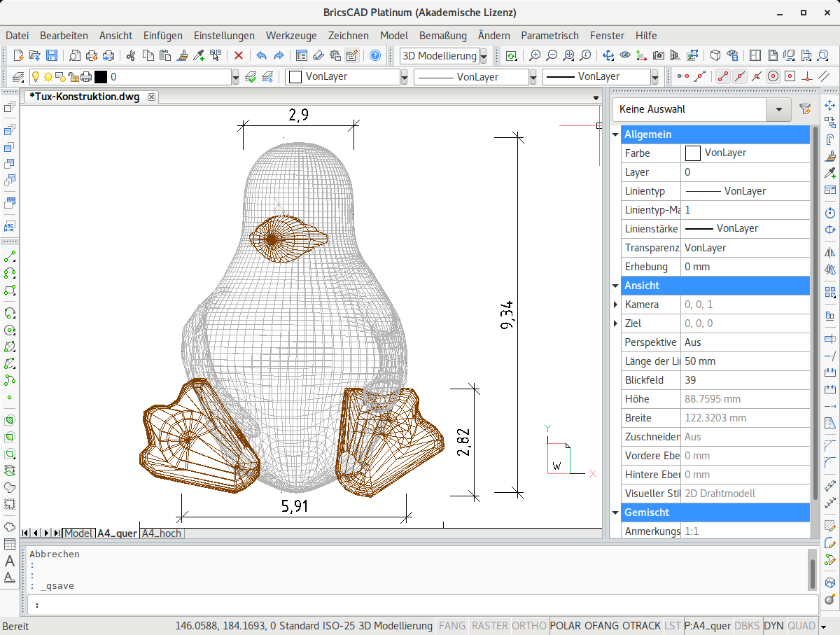
Task: Click the scissors Cut icon
Action: 130,56
